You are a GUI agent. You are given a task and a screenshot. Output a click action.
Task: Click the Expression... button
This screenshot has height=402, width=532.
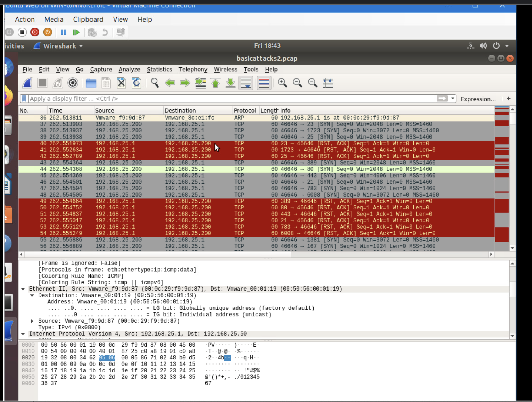coord(478,99)
